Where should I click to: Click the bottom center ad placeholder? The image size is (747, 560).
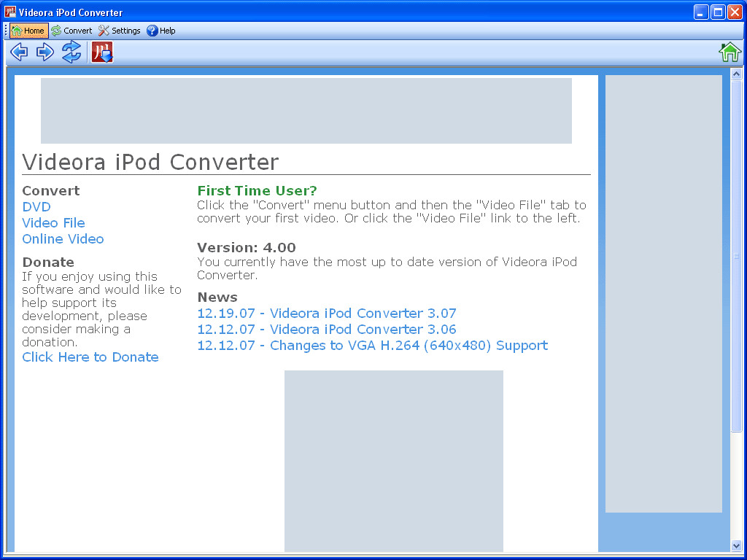(x=394, y=462)
